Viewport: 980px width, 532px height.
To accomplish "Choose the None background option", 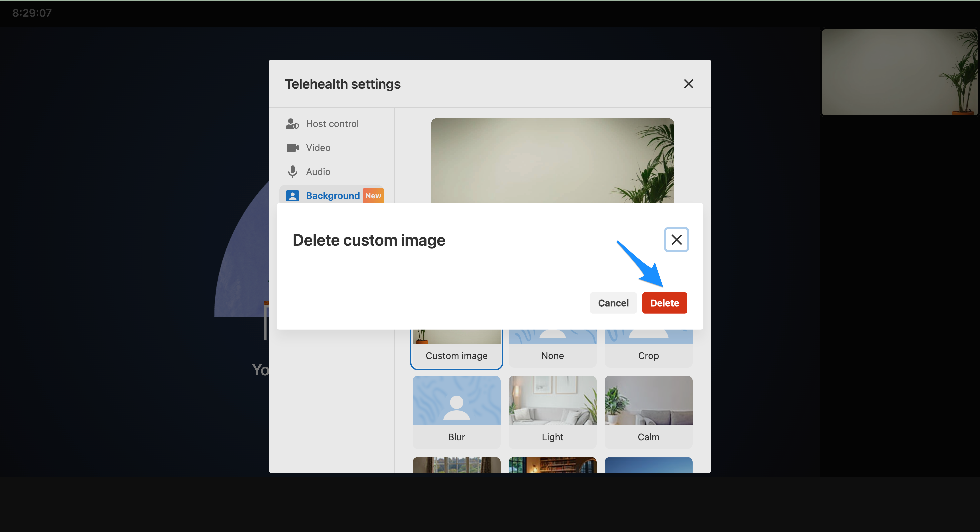I will tap(552, 348).
